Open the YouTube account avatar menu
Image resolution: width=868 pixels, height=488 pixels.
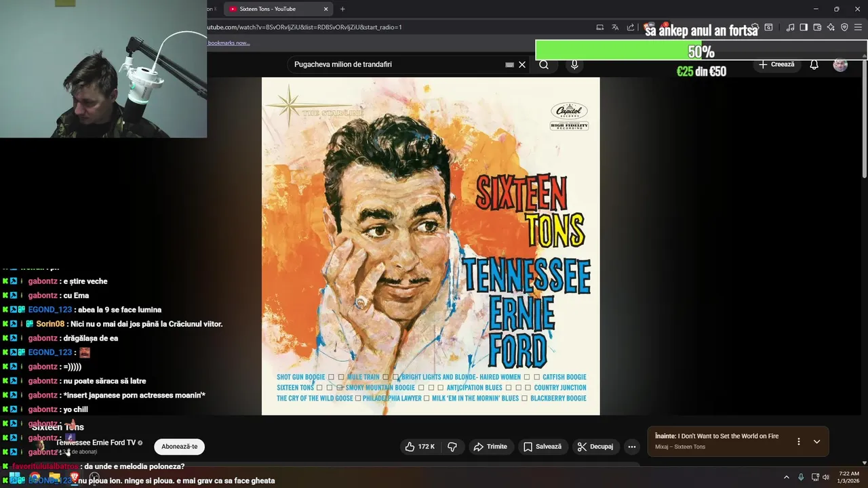click(840, 64)
